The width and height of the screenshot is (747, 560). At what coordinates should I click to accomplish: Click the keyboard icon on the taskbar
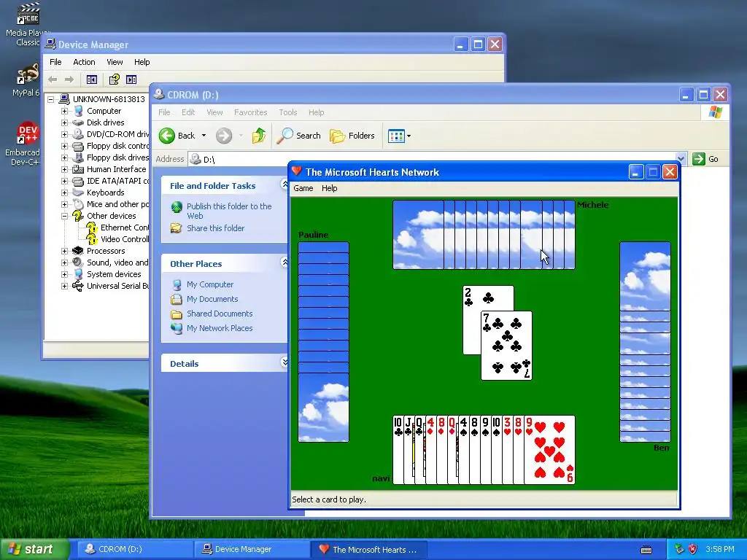(646, 550)
